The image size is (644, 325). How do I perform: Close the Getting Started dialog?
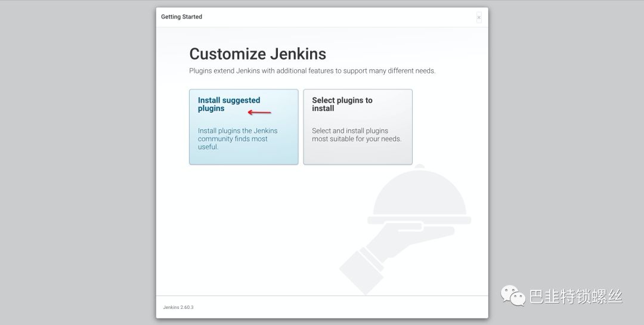tap(479, 17)
